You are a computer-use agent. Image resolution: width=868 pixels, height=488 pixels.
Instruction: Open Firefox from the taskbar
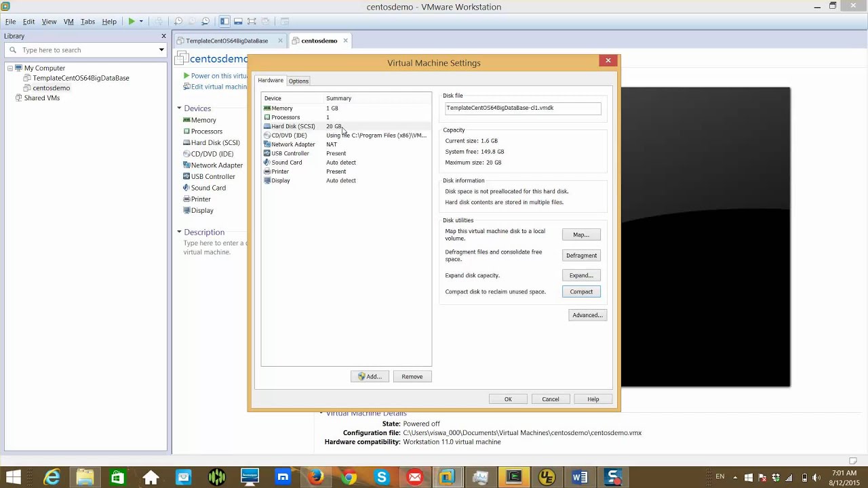pos(315,478)
